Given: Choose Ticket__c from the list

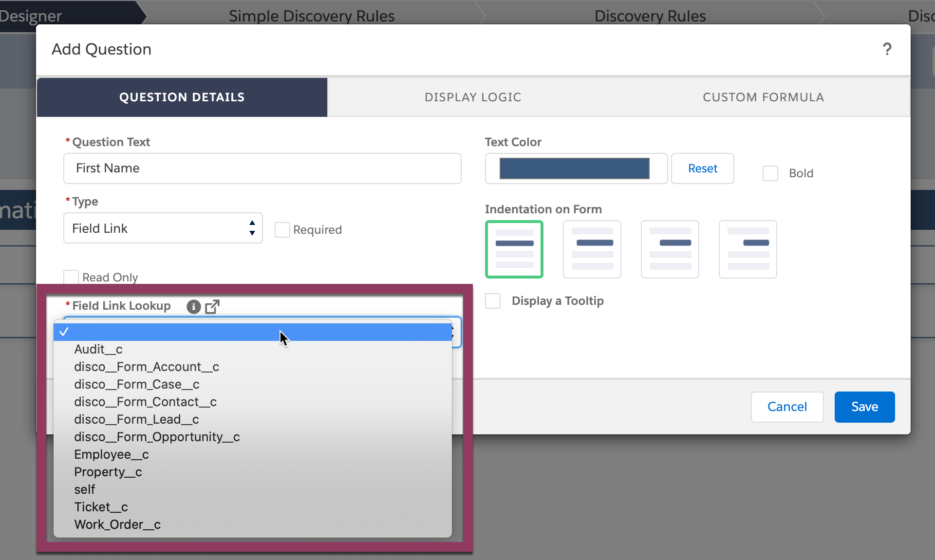Looking at the screenshot, I should (x=252, y=507).
